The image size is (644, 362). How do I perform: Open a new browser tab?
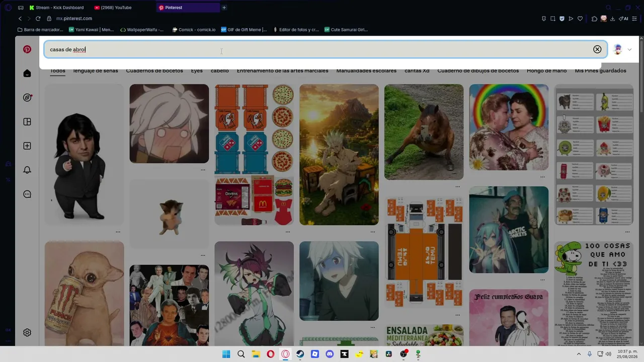point(224,8)
